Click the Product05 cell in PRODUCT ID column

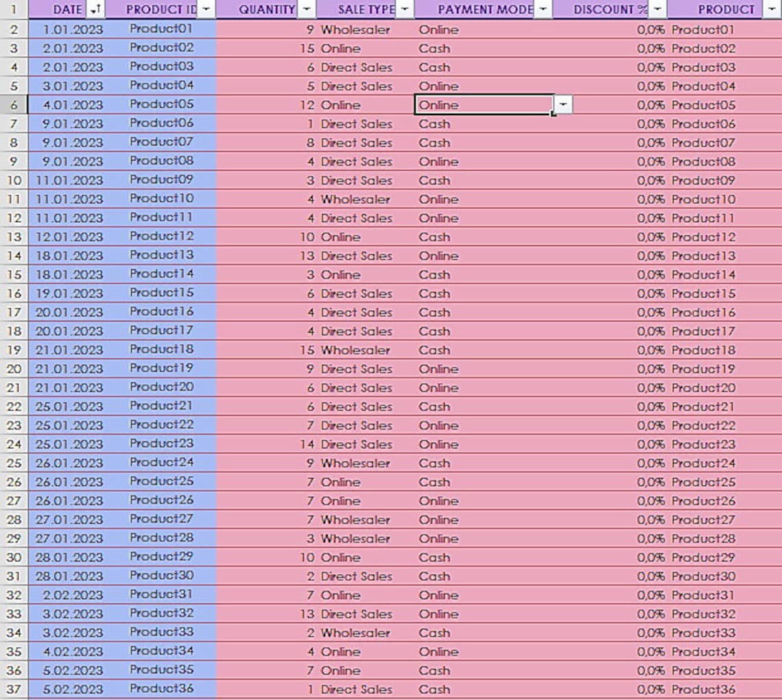162,105
